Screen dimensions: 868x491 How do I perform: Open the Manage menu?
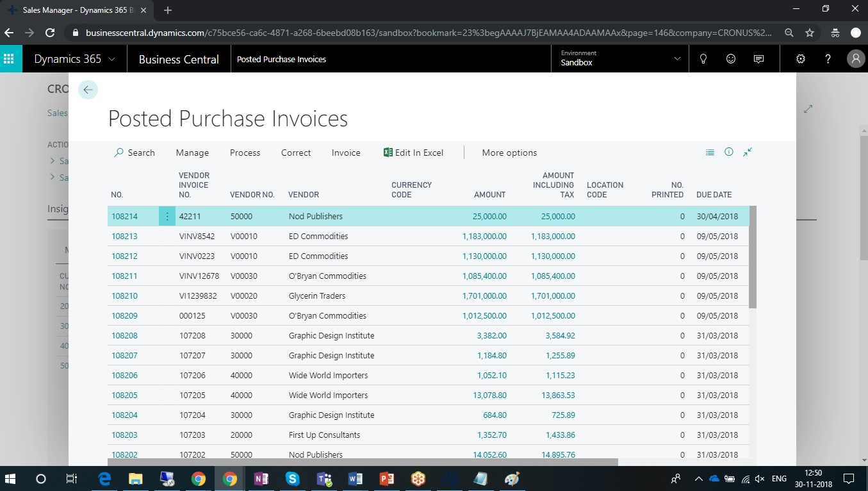[x=192, y=153]
